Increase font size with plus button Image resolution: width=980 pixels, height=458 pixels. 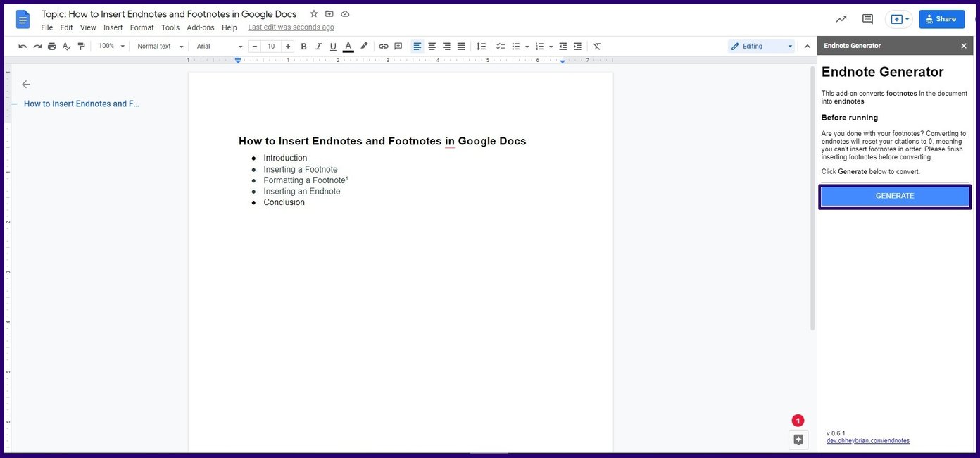coord(288,47)
